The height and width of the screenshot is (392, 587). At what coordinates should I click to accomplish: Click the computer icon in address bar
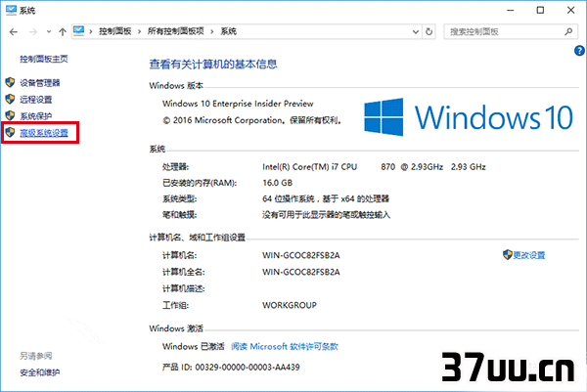[78, 30]
